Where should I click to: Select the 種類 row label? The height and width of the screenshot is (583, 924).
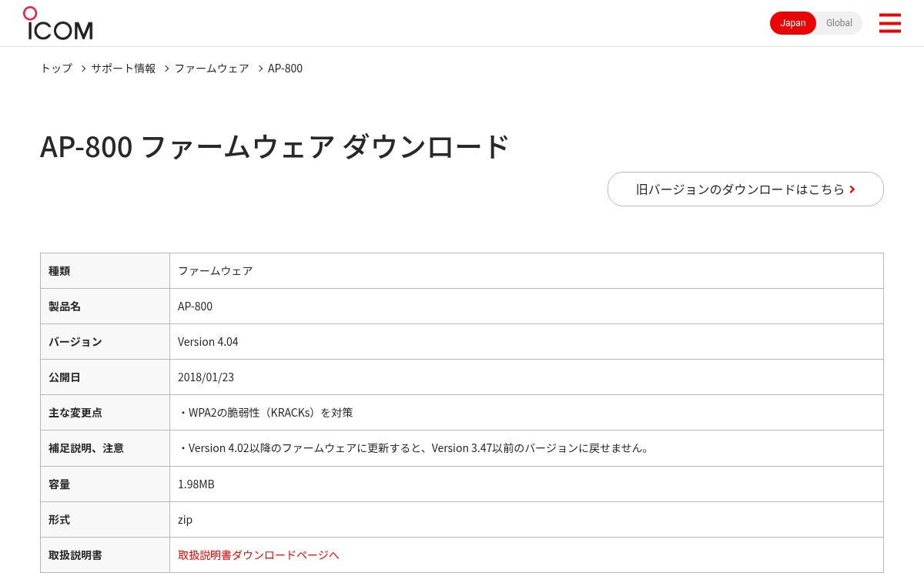59,270
